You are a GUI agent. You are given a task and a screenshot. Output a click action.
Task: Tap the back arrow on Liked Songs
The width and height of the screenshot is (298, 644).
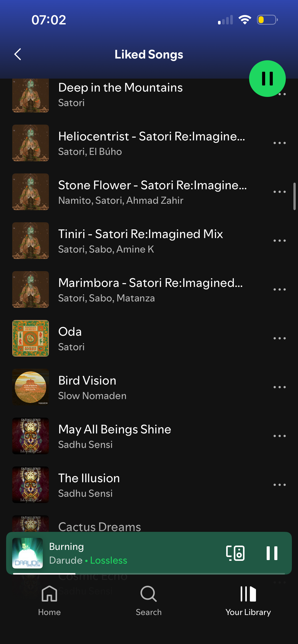[18, 54]
